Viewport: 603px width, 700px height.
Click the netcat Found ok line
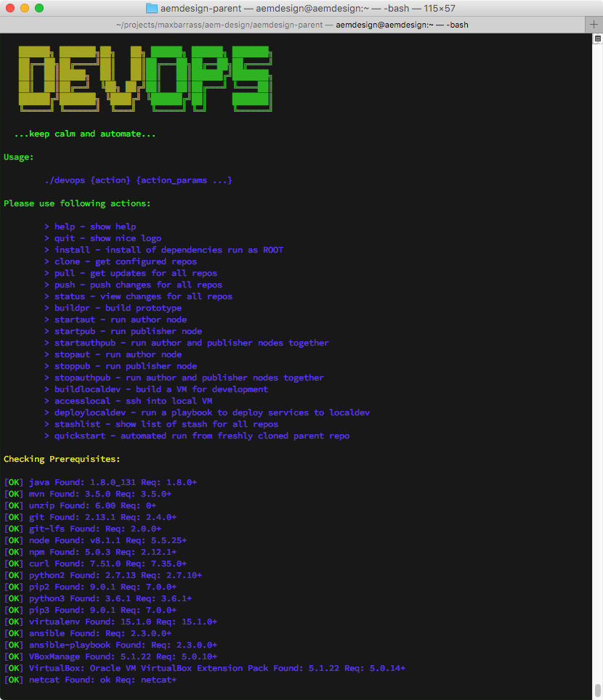[x=90, y=680]
